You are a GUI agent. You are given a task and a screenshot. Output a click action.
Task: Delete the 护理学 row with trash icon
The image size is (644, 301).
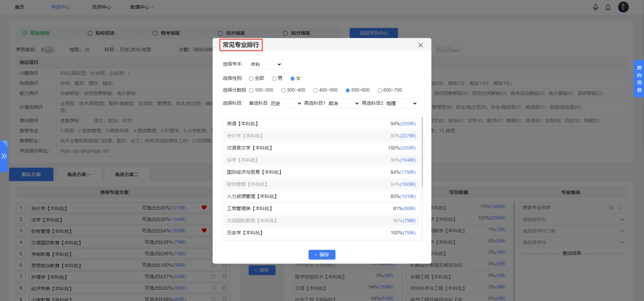click(225, 276)
